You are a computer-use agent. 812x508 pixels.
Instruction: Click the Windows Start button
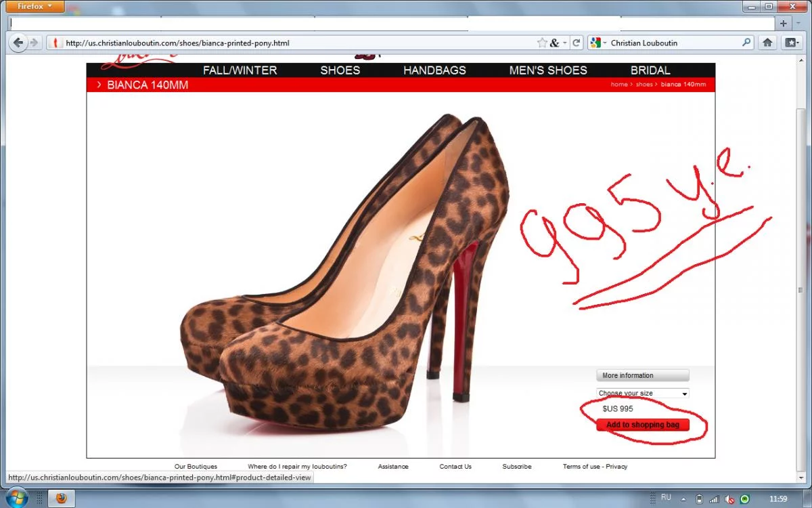click(16, 497)
